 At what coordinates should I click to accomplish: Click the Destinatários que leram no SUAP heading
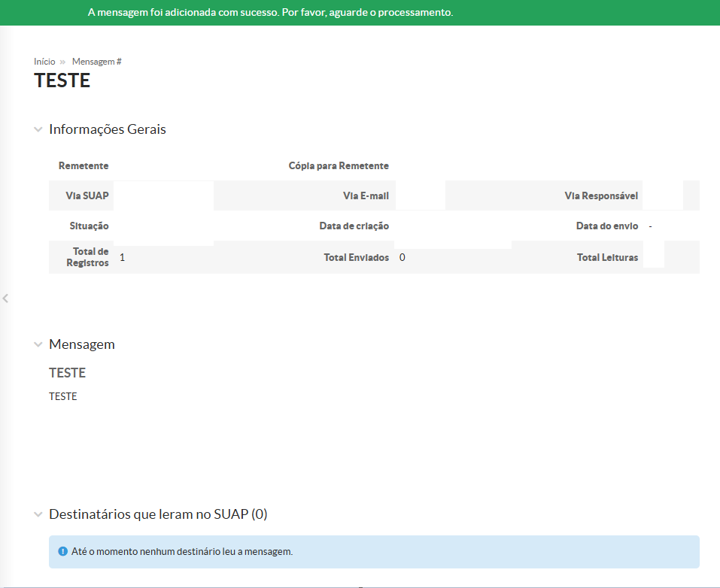tap(158, 514)
